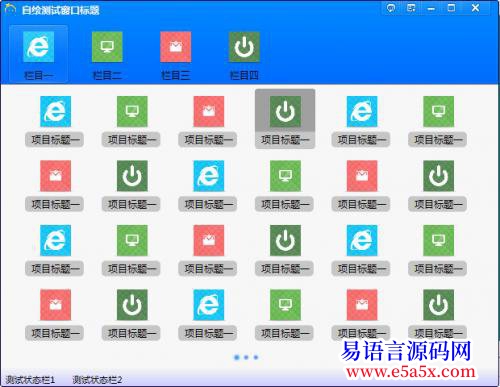Go to second page via middle page dot
This screenshot has height=387, width=500.
(x=246, y=357)
